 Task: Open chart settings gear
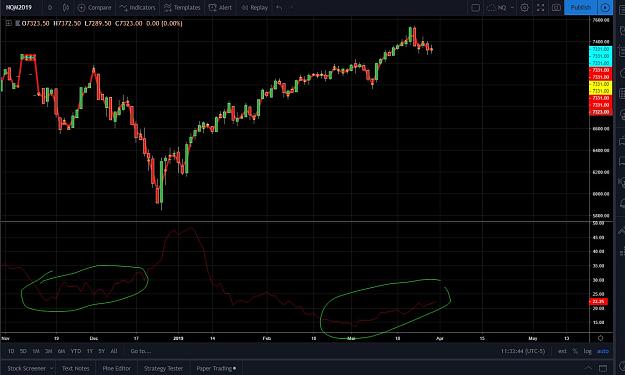click(x=525, y=8)
